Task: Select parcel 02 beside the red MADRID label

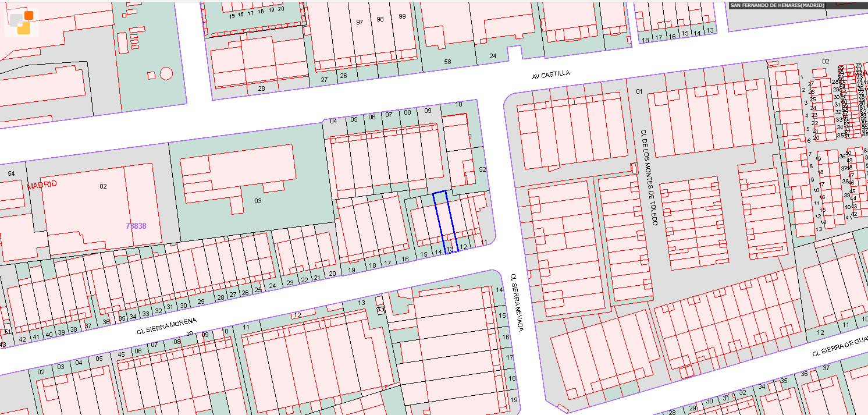Action: (x=103, y=186)
